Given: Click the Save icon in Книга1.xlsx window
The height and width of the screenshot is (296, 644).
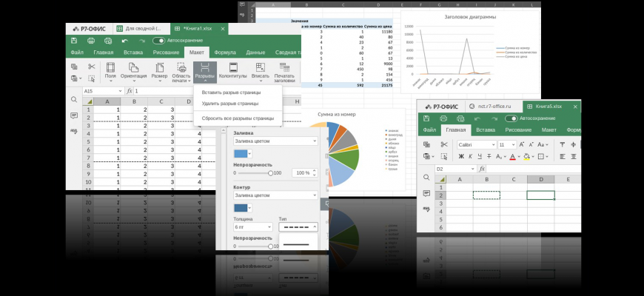Looking at the screenshot, I should 74,41.
